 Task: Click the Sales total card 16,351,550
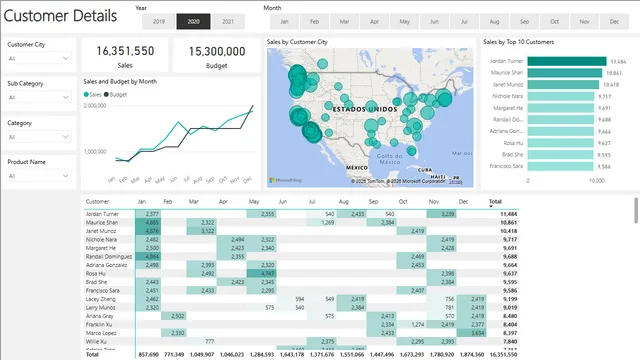(125, 55)
